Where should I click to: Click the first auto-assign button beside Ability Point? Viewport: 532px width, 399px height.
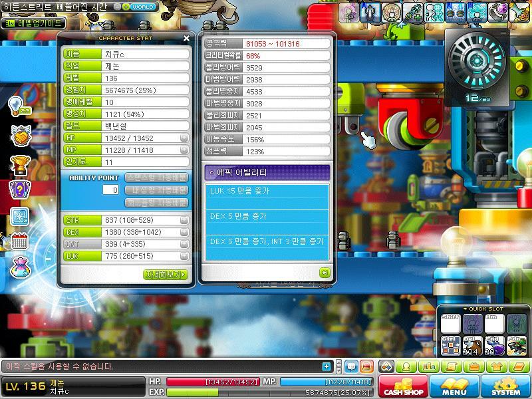[x=157, y=178]
